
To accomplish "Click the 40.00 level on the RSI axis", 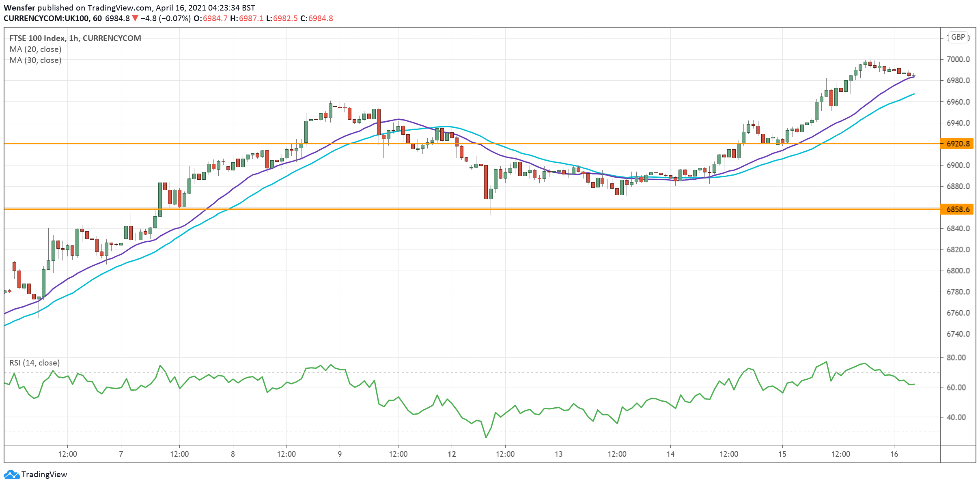I will tap(956, 417).
